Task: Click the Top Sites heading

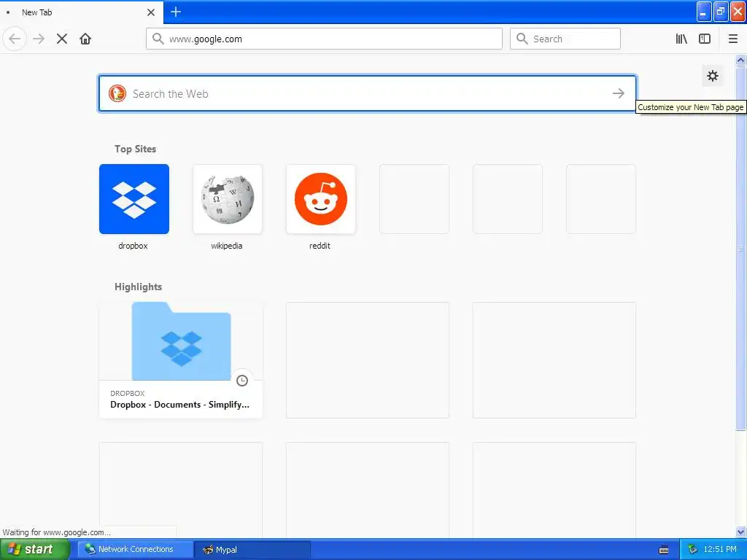Action: pyautogui.click(x=135, y=149)
